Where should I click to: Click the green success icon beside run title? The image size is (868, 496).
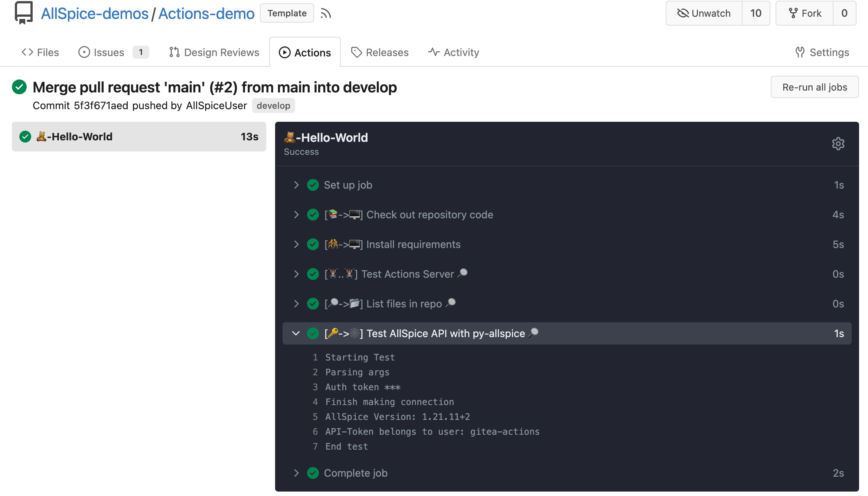[x=19, y=87]
